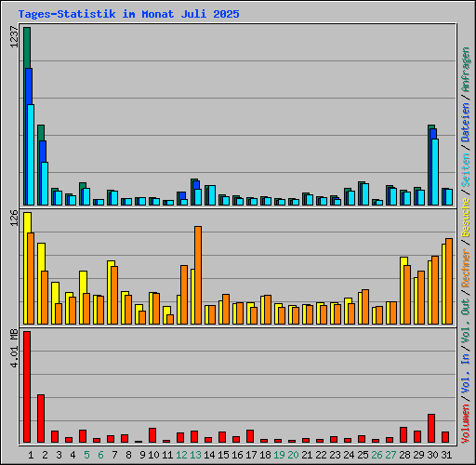Click weekend day '26' on the x-axis

tap(377, 455)
